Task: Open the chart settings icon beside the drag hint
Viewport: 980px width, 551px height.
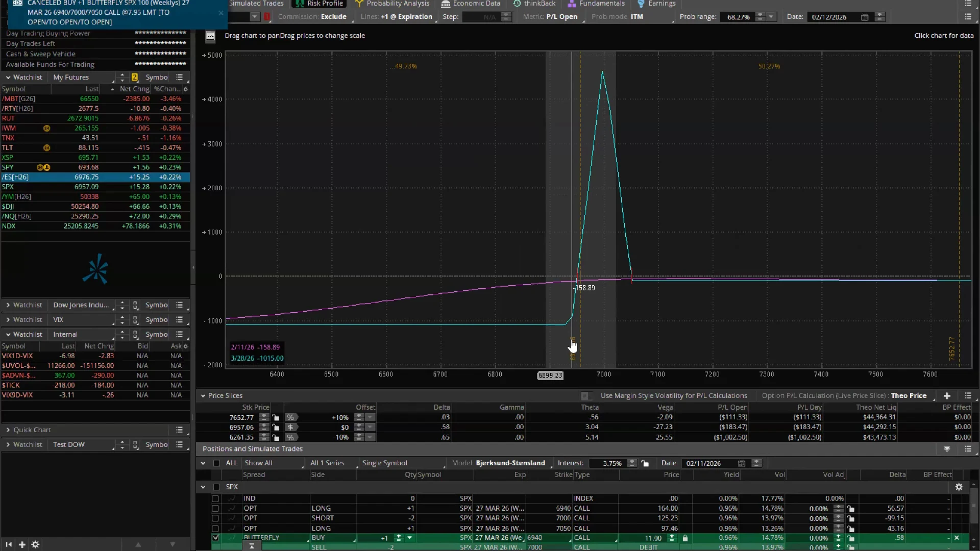Action: pos(210,36)
